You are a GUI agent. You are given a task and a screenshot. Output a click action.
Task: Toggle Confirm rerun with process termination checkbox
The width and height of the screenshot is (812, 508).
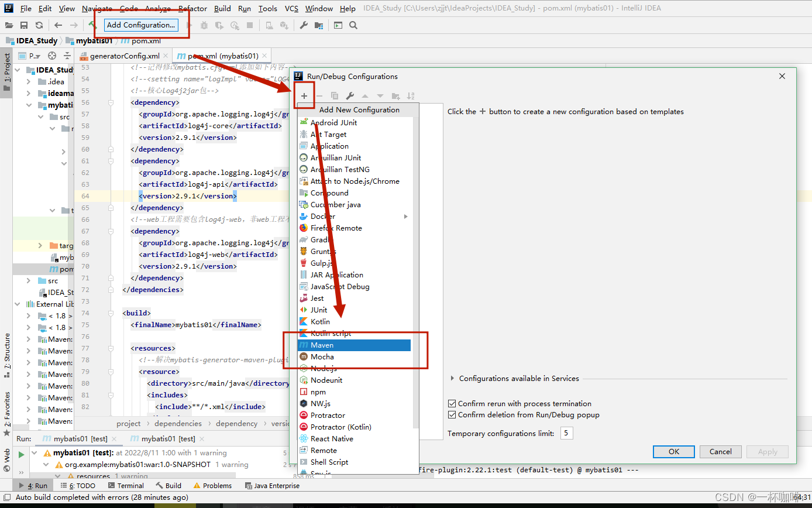point(452,404)
